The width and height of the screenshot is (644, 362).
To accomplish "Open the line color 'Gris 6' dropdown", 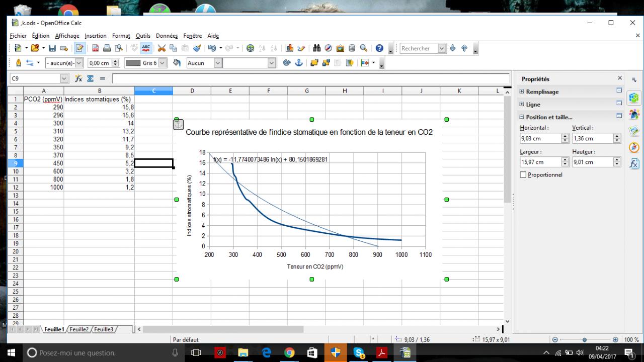I will pos(163,63).
